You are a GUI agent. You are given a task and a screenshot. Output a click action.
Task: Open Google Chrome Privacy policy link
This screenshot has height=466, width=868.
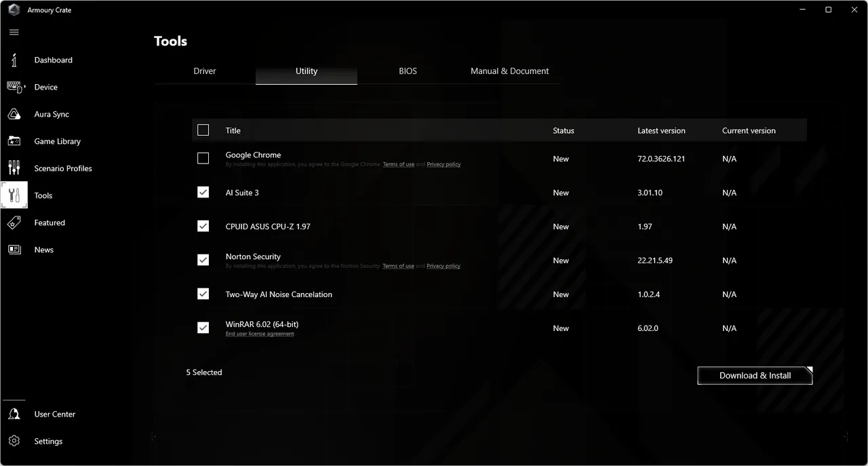tap(443, 165)
